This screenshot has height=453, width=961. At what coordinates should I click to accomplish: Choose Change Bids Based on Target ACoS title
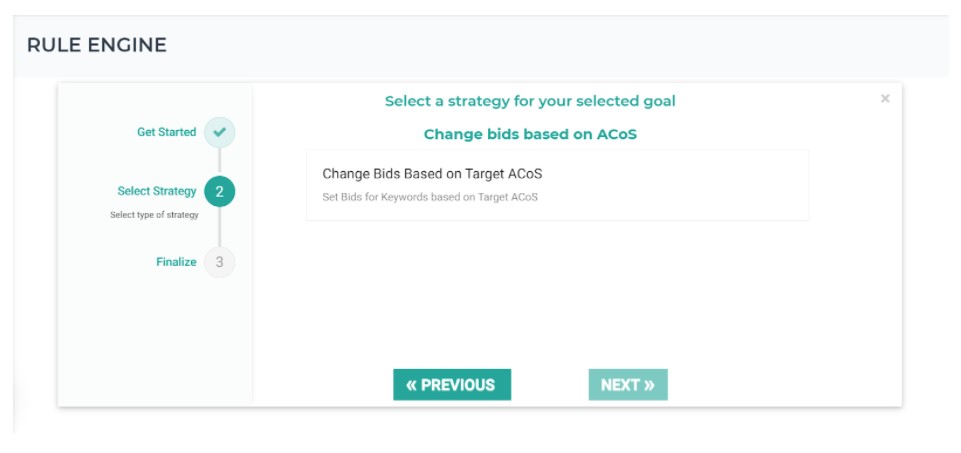click(432, 174)
